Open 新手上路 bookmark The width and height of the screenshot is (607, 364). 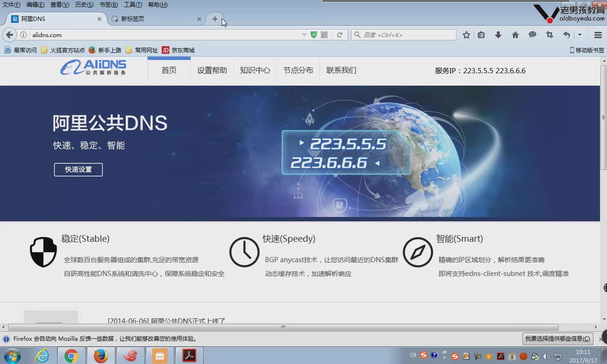[x=105, y=50]
